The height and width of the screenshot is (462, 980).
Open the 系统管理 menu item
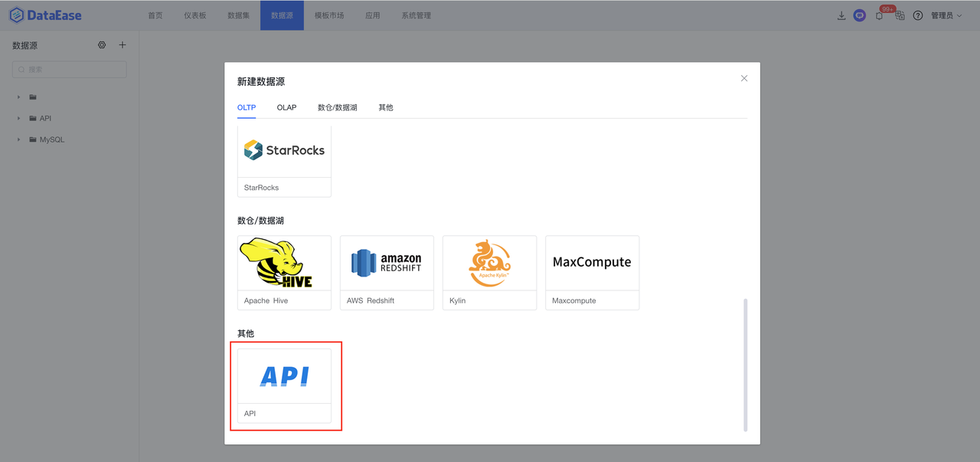416,15
